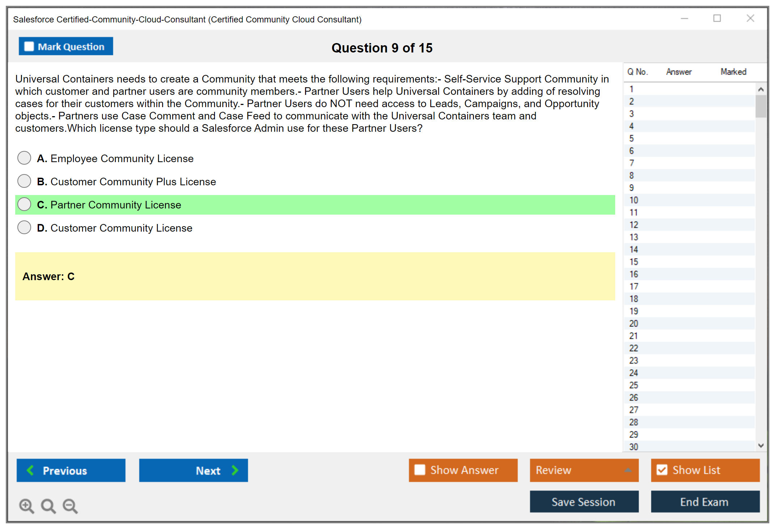778x532 pixels.
Task: Select question 15 in the list
Action: pos(634,262)
